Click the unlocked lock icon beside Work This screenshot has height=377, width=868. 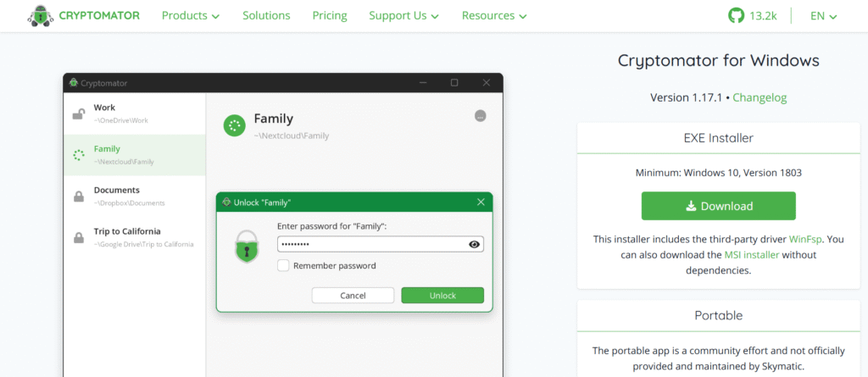coord(78,114)
